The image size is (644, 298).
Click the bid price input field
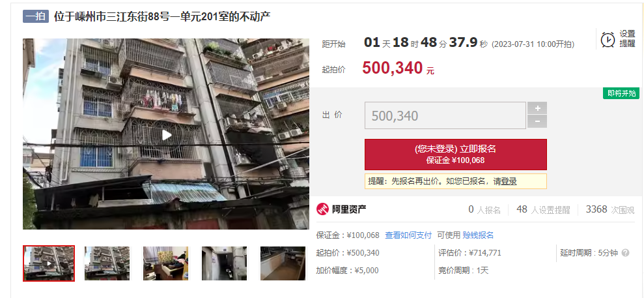445,115
